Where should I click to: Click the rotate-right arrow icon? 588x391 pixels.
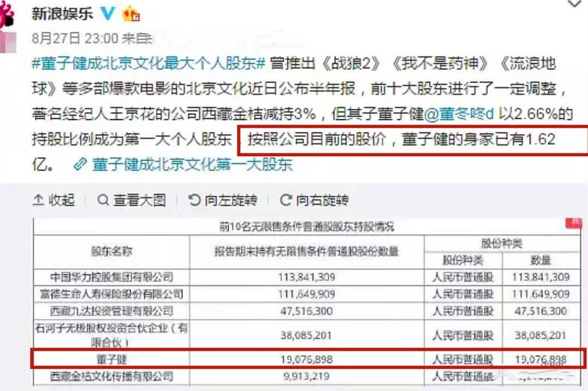point(286,200)
